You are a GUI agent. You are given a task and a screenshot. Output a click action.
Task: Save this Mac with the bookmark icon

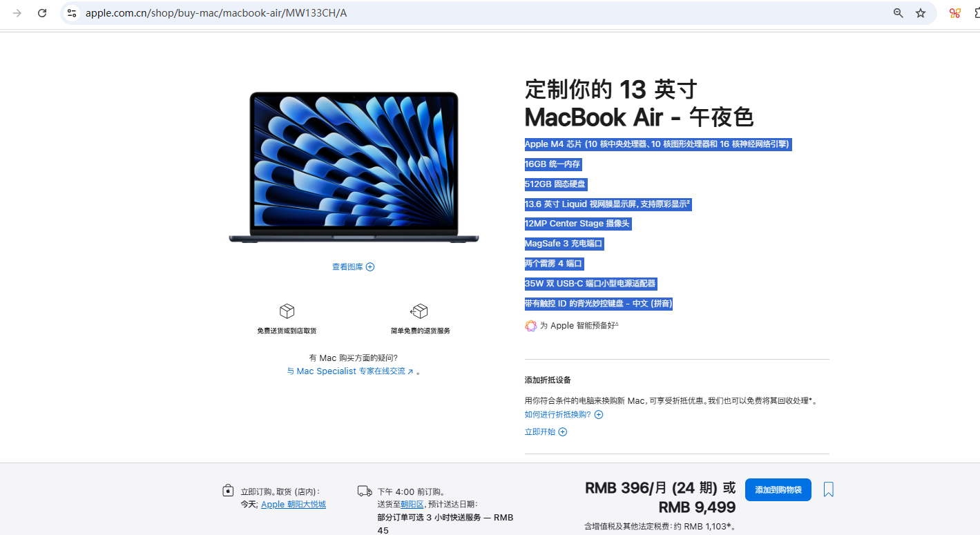click(x=829, y=490)
